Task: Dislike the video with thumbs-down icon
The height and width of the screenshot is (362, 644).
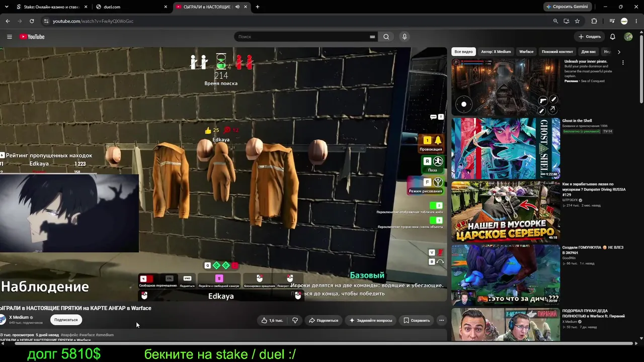Action: click(295, 320)
